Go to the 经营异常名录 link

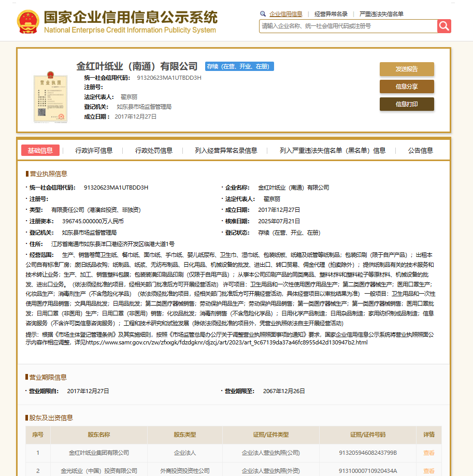[x=331, y=14]
